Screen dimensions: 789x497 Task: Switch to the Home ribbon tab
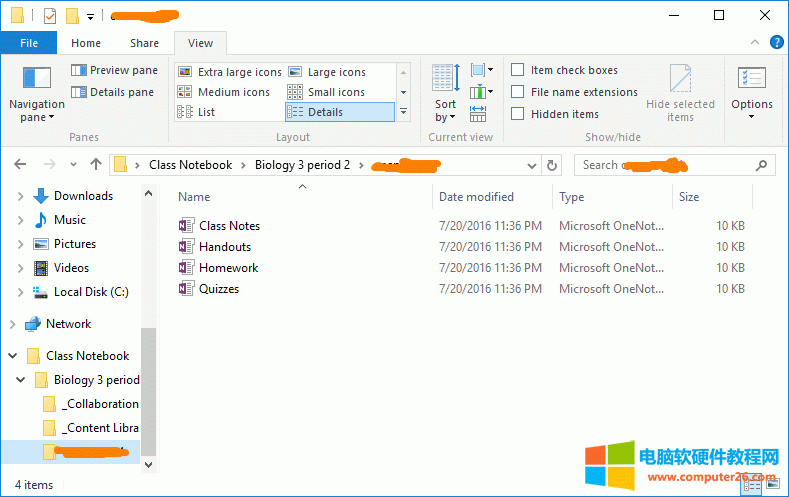point(86,43)
